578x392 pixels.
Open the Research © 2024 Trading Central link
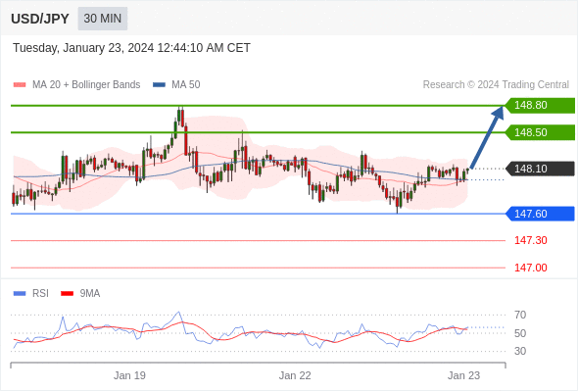[496, 85]
